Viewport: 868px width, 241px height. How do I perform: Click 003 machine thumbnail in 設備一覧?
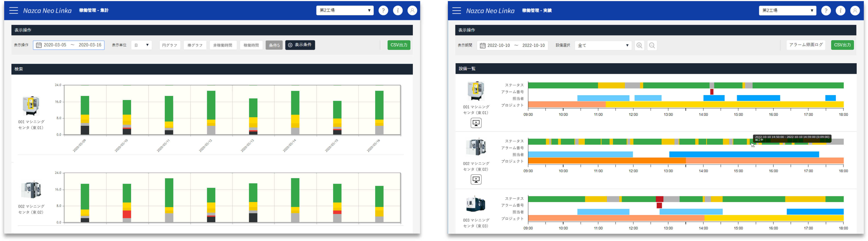[476, 204]
